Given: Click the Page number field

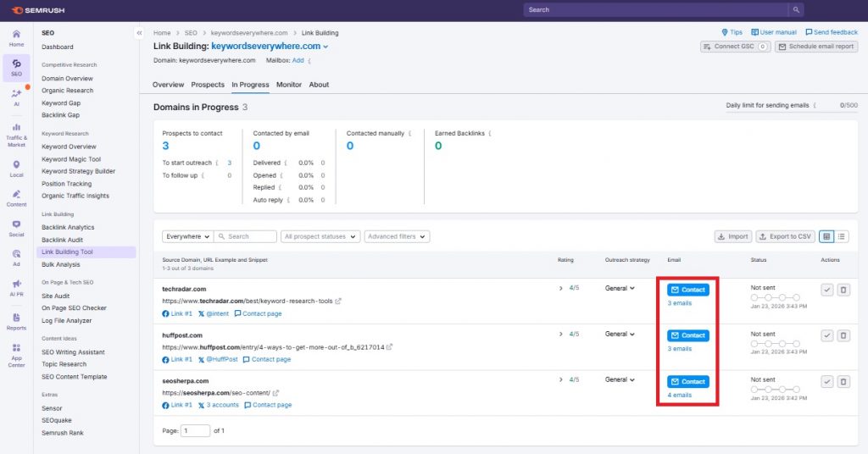Looking at the screenshot, I should coord(196,431).
